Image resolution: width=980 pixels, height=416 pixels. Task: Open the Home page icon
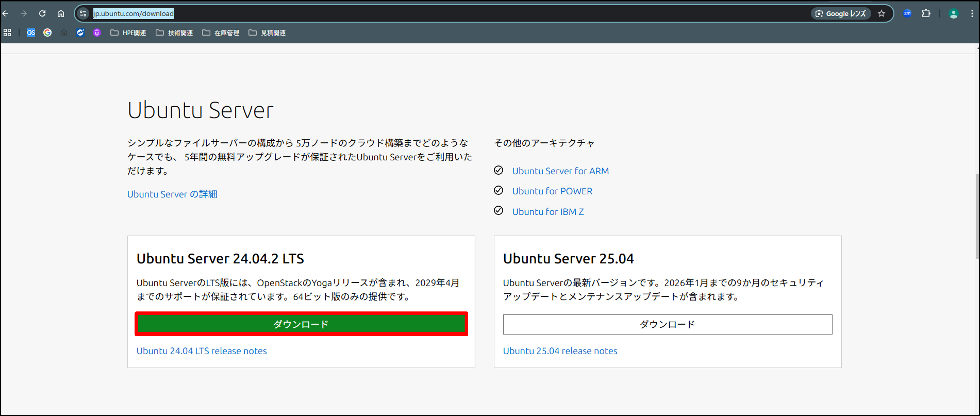click(61, 14)
